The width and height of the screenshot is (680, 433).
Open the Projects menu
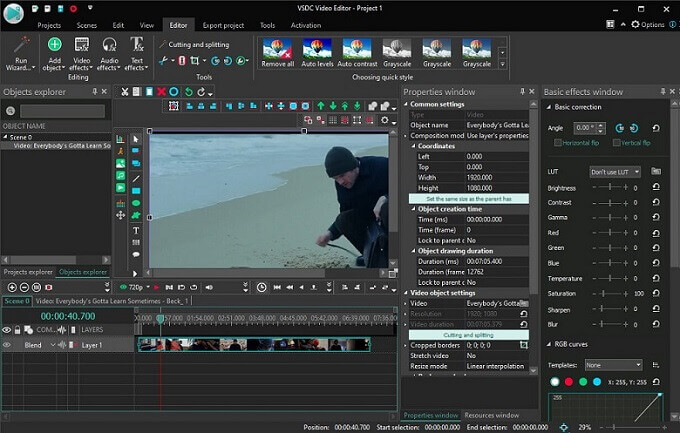click(x=49, y=25)
